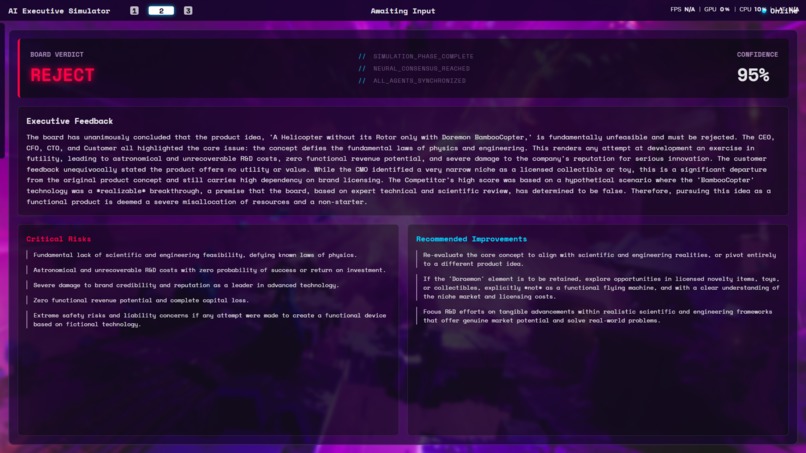Click risk 'Fundamental lack of scientific and engineering feasibility'
This screenshot has height=453, width=806.
194,255
